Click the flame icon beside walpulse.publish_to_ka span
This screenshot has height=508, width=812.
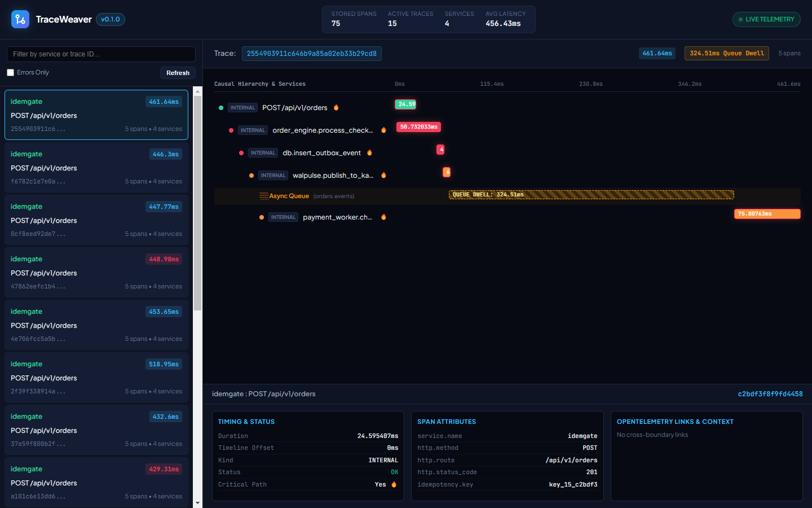tap(383, 175)
